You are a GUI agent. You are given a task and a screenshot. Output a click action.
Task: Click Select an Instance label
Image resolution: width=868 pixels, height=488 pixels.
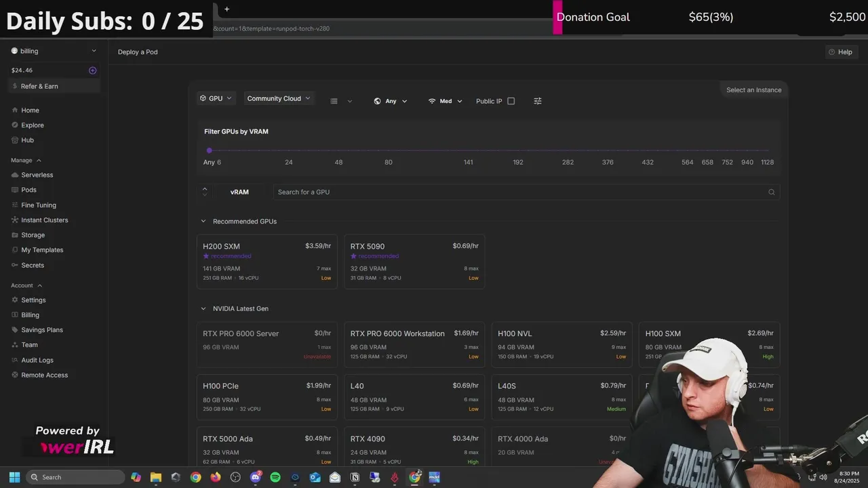pyautogui.click(x=753, y=90)
